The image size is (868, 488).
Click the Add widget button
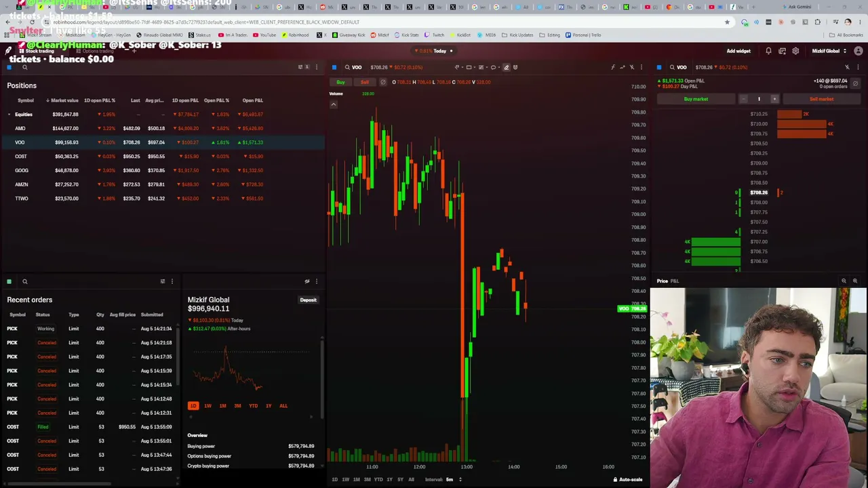[x=738, y=51]
